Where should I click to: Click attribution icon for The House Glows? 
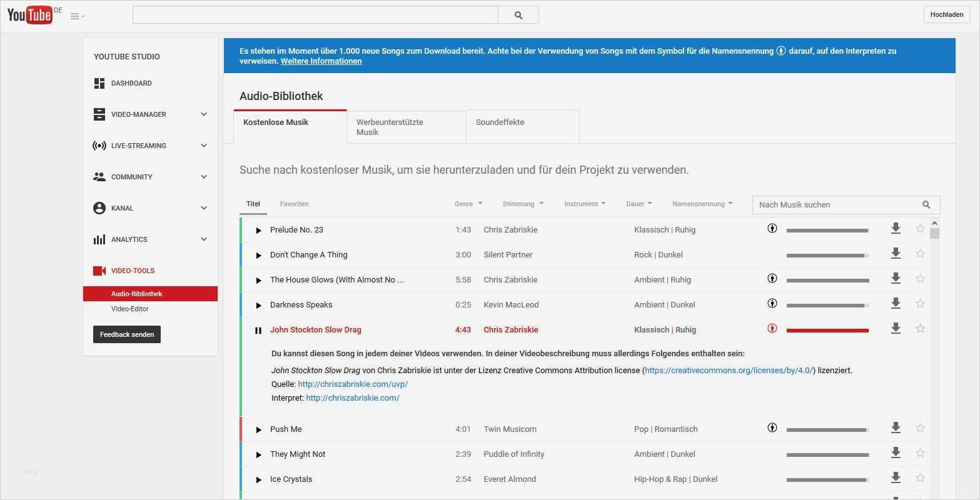pyautogui.click(x=772, y=279)
